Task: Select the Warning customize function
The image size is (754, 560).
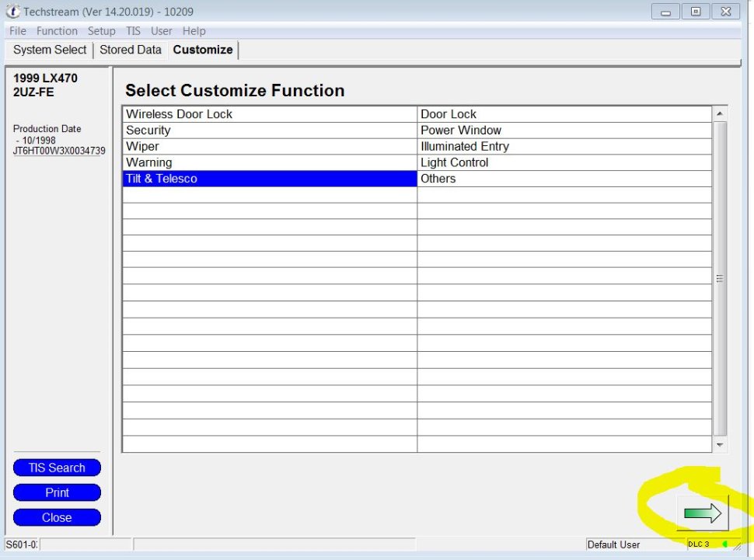Action: [270, 162]
